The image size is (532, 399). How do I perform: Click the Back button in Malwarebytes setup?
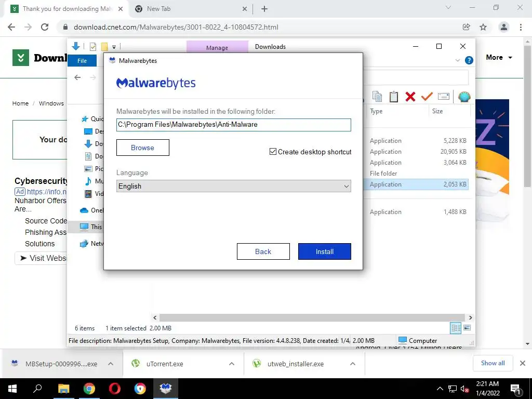(263, 251)
